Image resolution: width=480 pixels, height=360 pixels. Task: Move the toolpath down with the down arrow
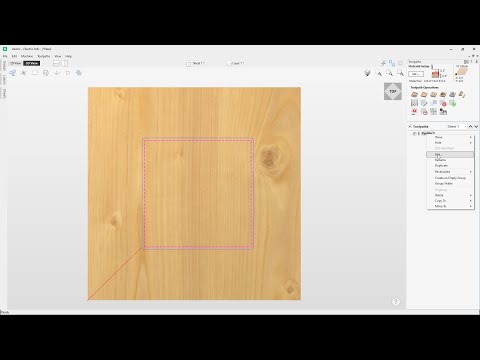click(x=476, y=126)
